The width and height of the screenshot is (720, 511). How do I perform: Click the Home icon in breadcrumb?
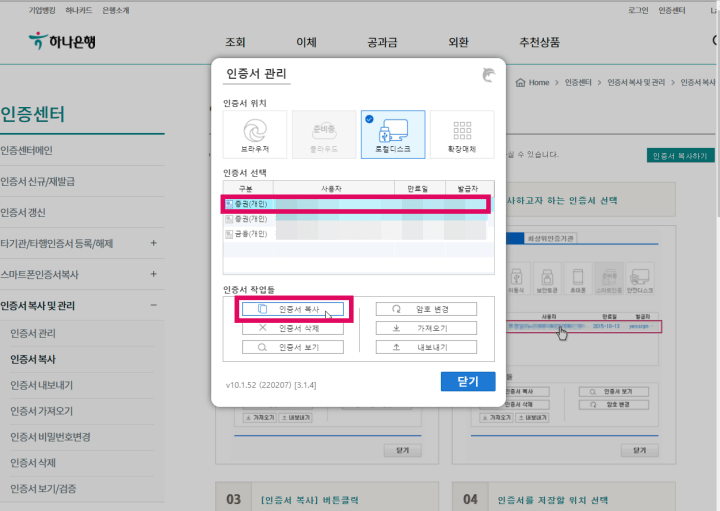tap(520, 83)
